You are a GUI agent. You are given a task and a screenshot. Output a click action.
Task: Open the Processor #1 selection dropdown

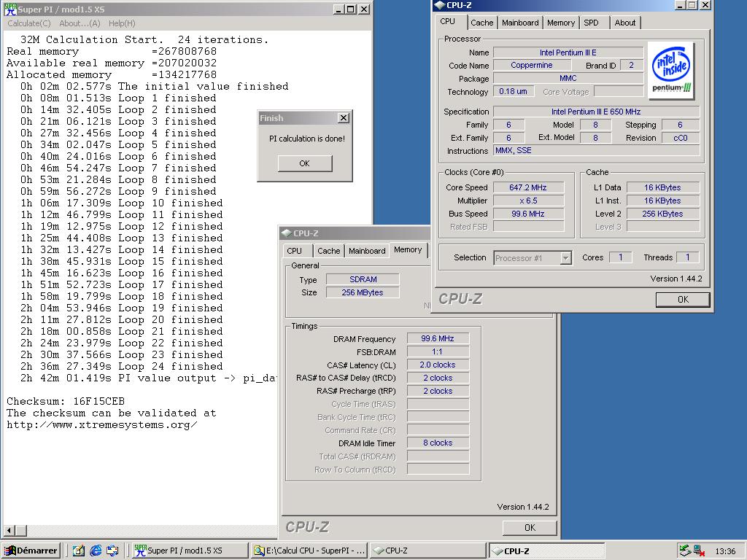pos(565,257)
